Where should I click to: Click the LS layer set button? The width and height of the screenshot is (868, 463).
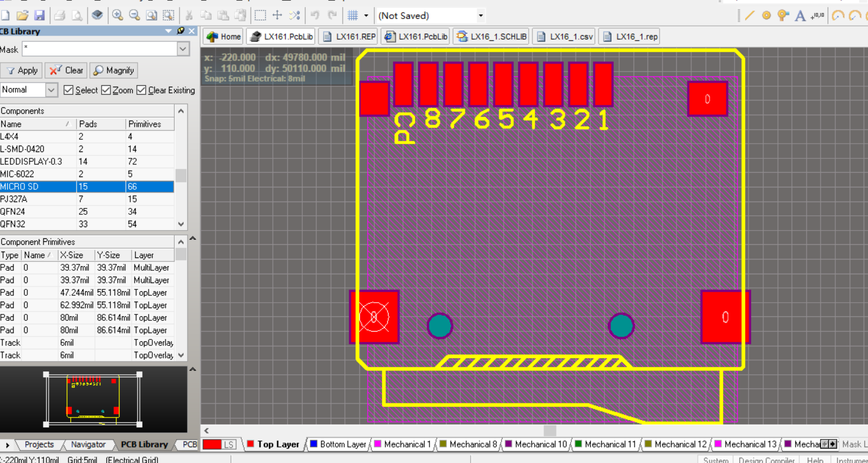[x=229, y=445]
